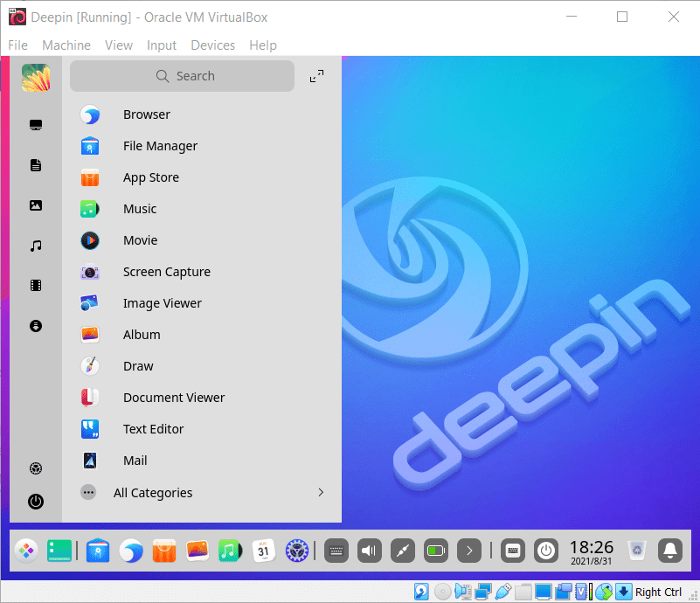Click the user avatar in launcher

tap(36, 78)
